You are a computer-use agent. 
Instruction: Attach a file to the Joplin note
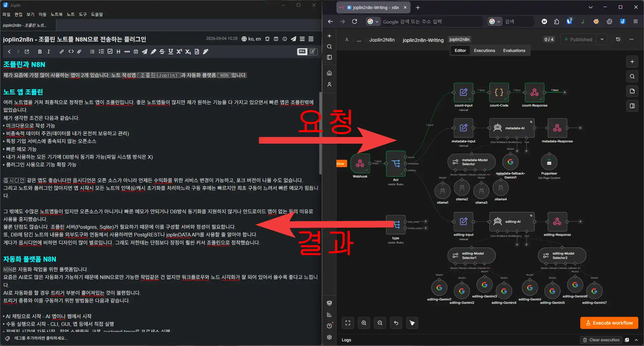tap(79, 52)
